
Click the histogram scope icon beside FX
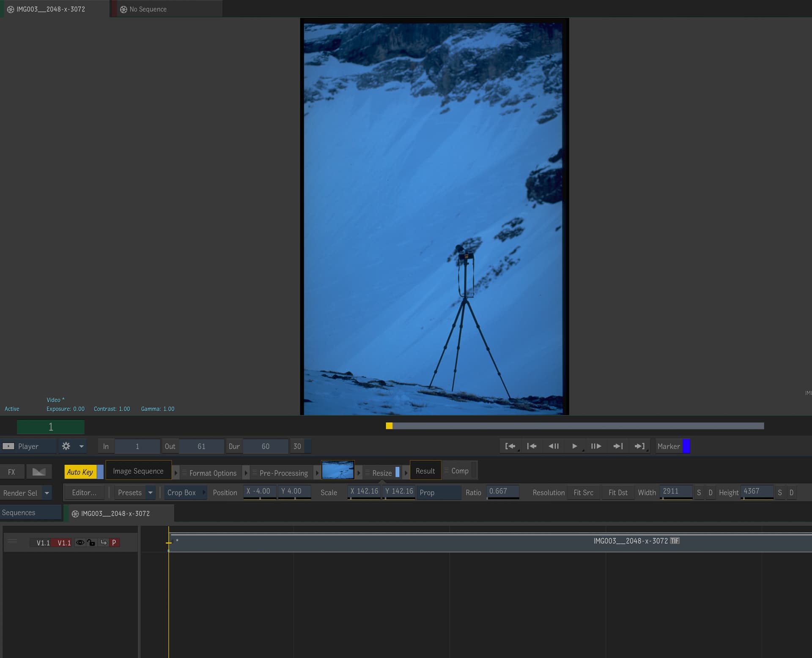tap(39, 472)
